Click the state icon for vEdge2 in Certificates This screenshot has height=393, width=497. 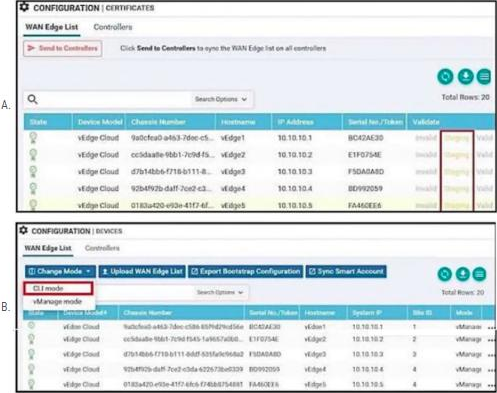pos(33,155)
